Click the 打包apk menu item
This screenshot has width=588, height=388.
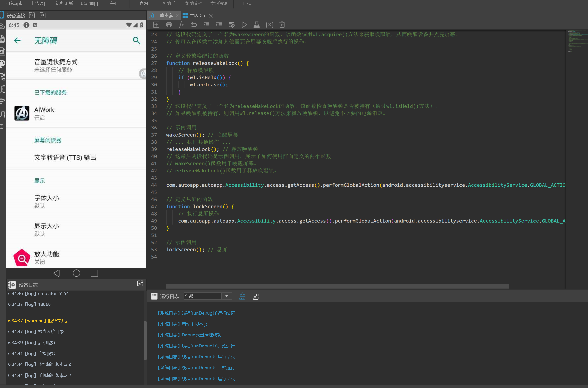[x=14, y=3]
